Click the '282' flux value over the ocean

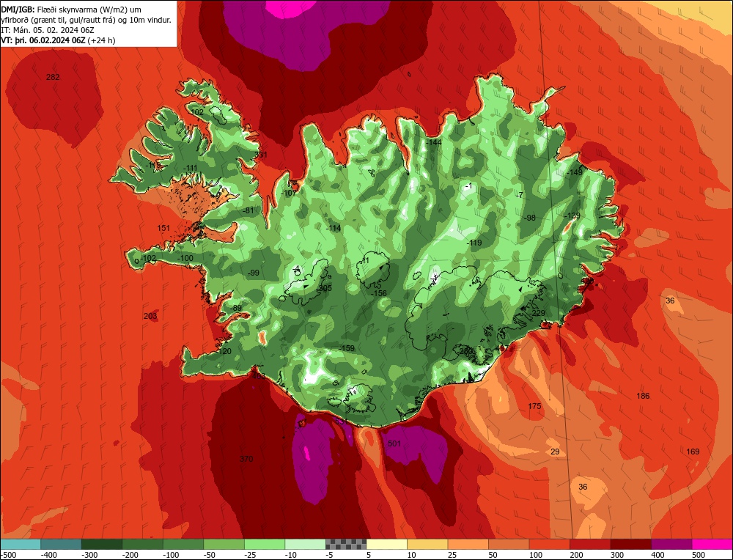coord(53,77)
